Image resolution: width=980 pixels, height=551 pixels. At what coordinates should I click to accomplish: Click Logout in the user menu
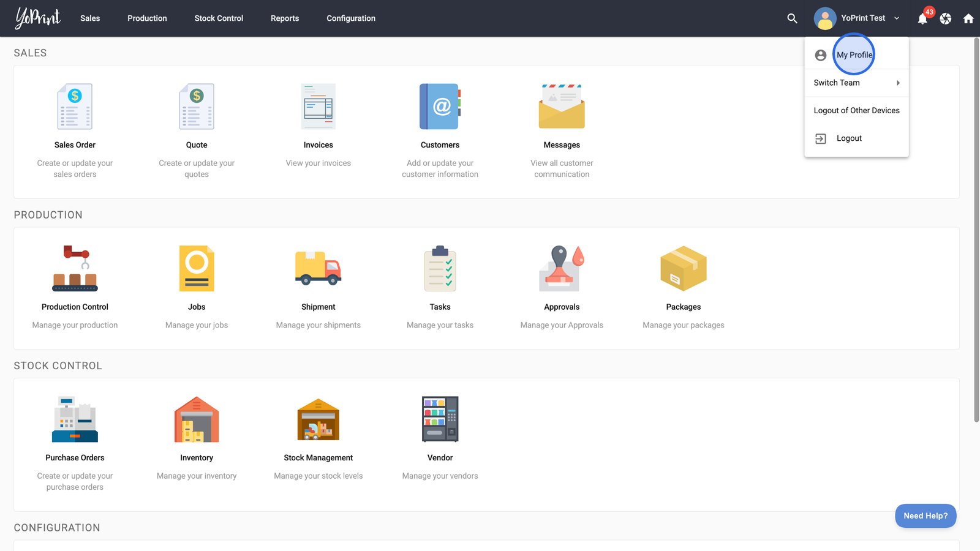(849, 138)
